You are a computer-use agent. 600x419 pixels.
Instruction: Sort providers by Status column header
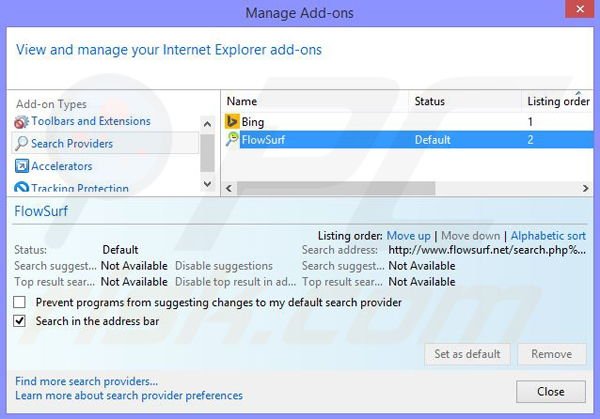tap(429, 101)
